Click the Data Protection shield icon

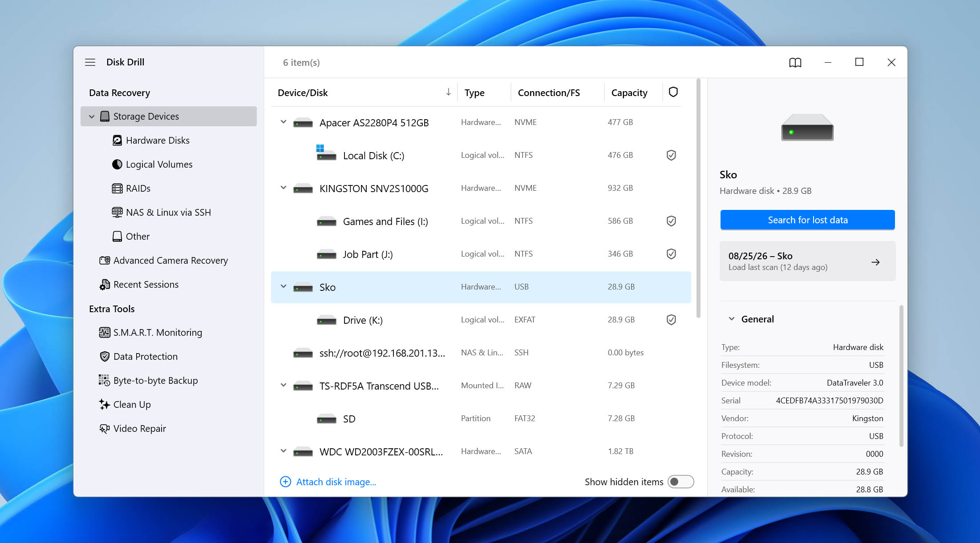105,356
